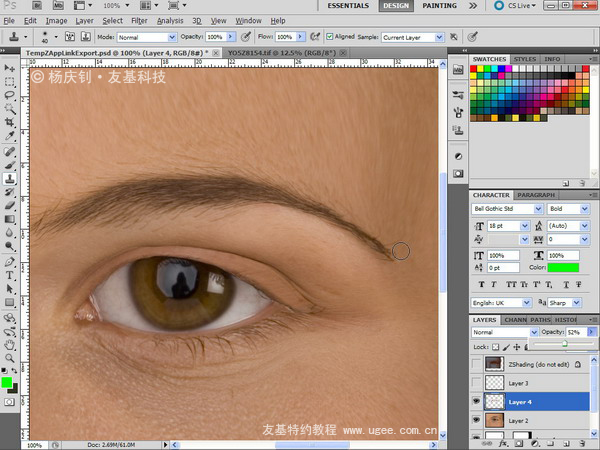
Task: Open the Layer menu
Action: click(x=85, y=21)
